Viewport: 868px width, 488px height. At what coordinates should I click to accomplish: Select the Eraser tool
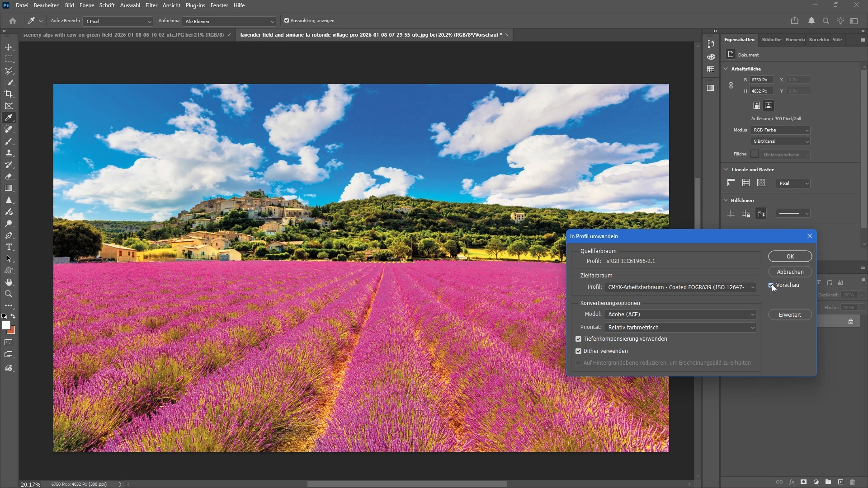[9, 177]
